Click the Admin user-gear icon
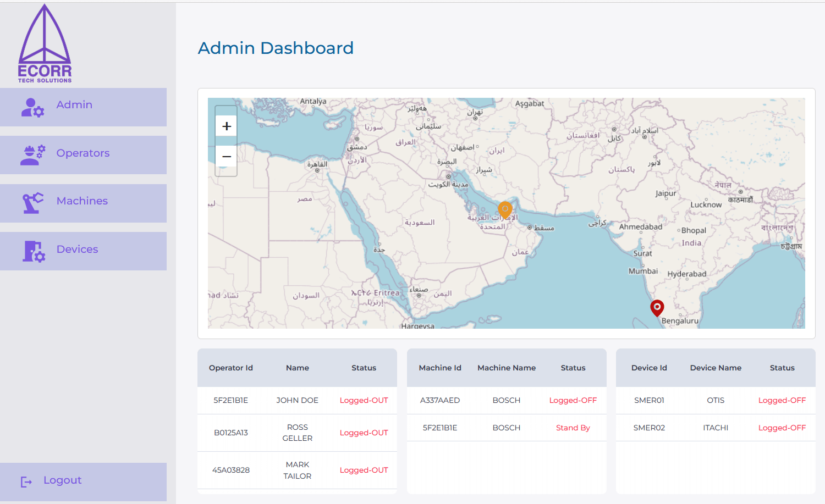 pos(32,108)
